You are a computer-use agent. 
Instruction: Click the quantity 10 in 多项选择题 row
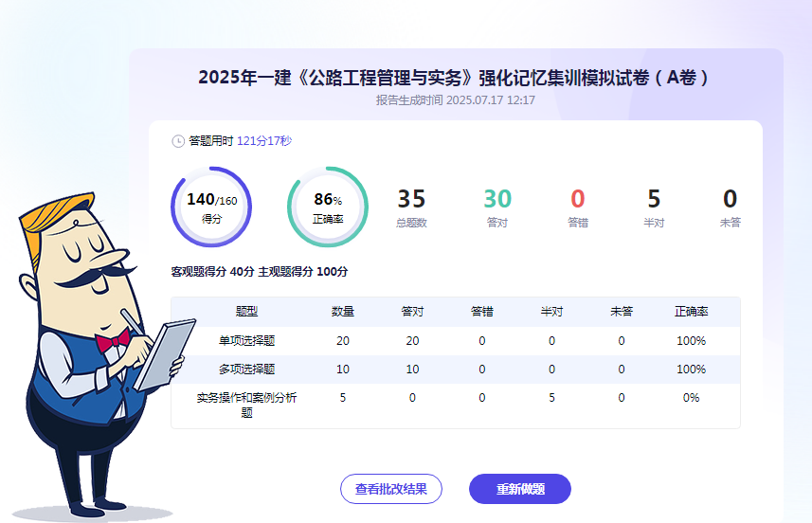point(343,370)
